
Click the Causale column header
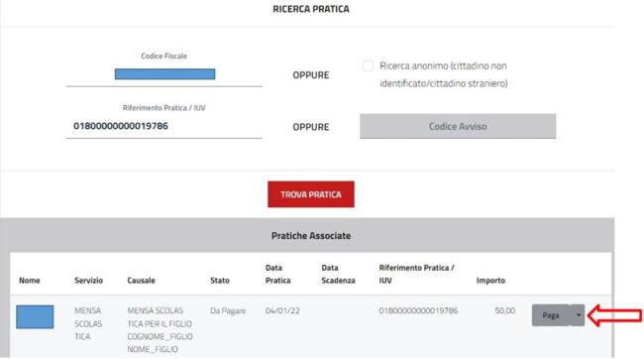coord(142,281)
